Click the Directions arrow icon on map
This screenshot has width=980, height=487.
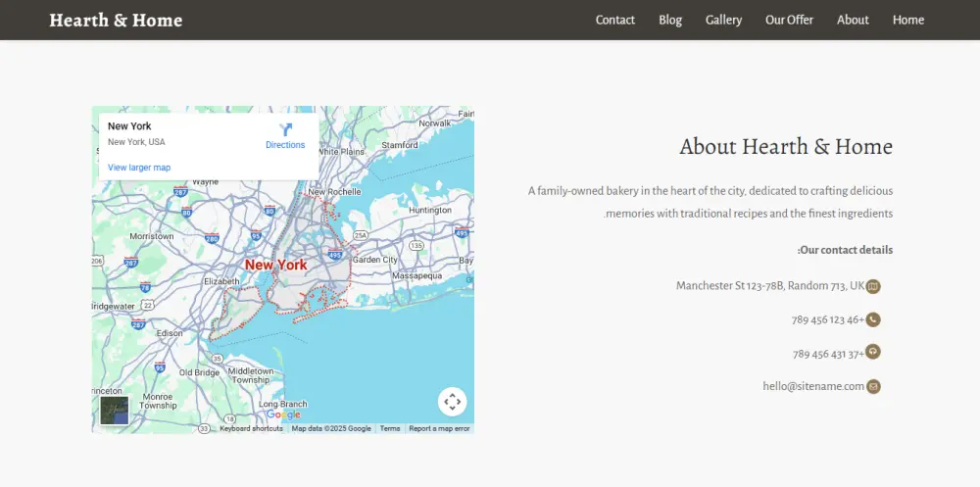pyautogui.click(x=285, y=130)
